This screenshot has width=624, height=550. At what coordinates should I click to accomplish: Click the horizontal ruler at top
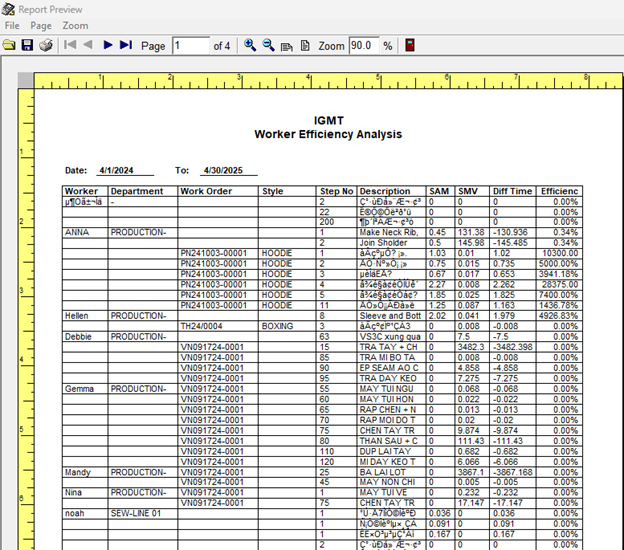[x=328, y=80]
